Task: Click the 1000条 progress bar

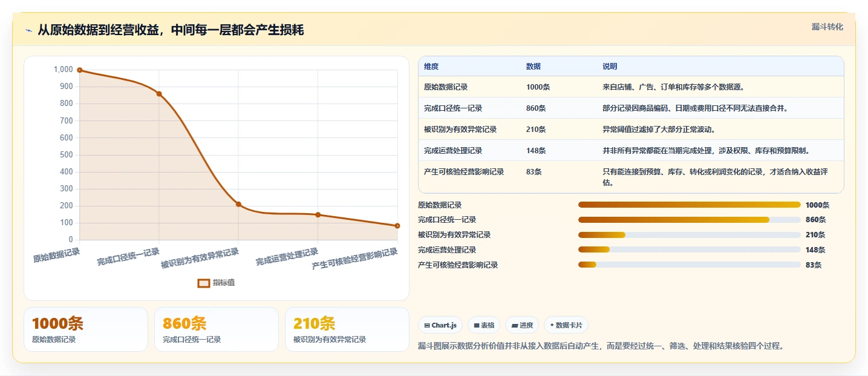Action: coord(690,205)
